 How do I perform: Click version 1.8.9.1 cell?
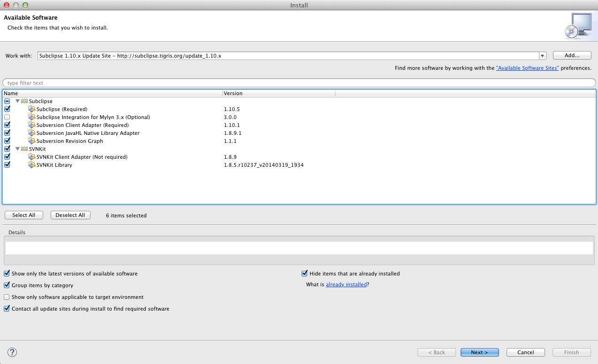pos(233,133)
